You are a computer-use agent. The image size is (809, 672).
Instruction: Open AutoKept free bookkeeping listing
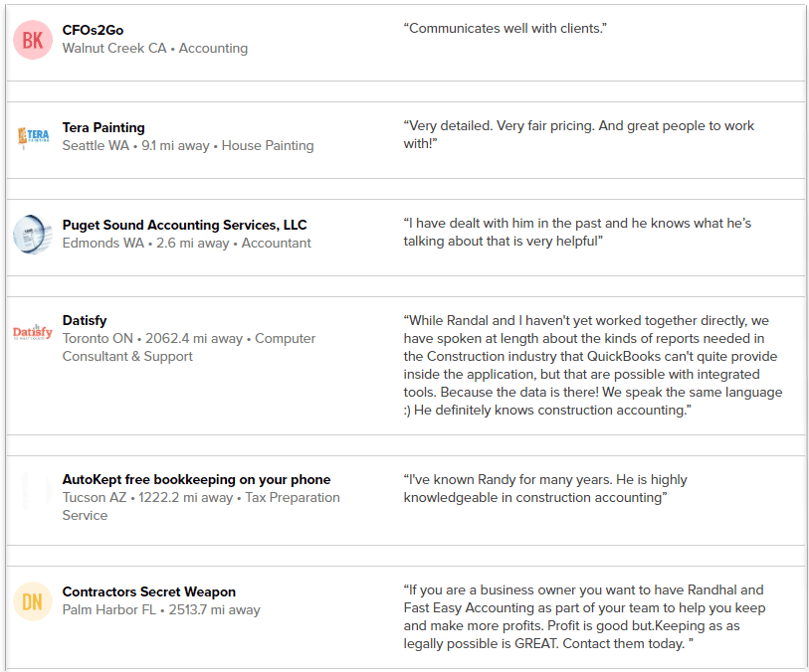coord(196,480)
